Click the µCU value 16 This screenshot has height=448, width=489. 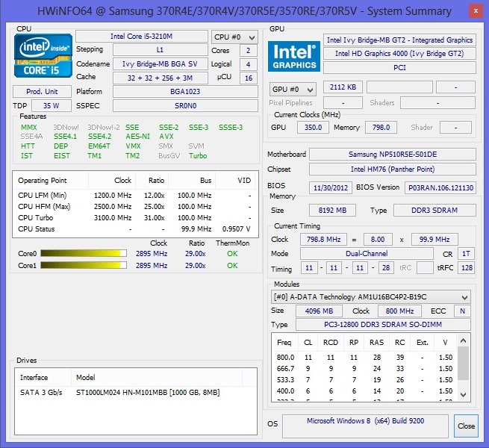click(249, 78)
